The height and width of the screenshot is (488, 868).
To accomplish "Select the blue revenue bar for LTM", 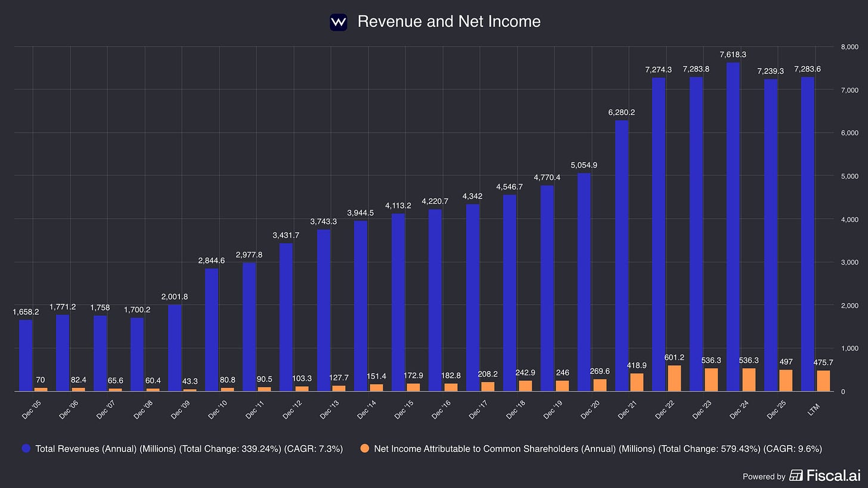I will pos(808,234).
